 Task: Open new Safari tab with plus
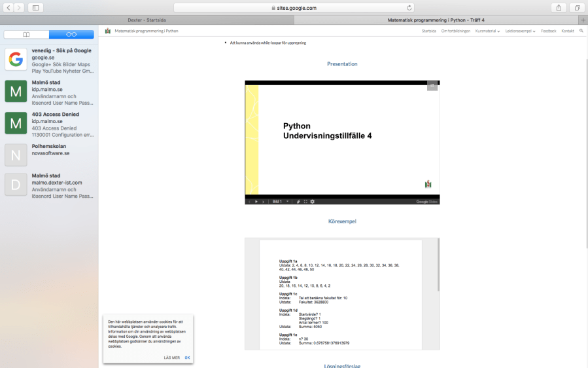[x=583, y=20]
